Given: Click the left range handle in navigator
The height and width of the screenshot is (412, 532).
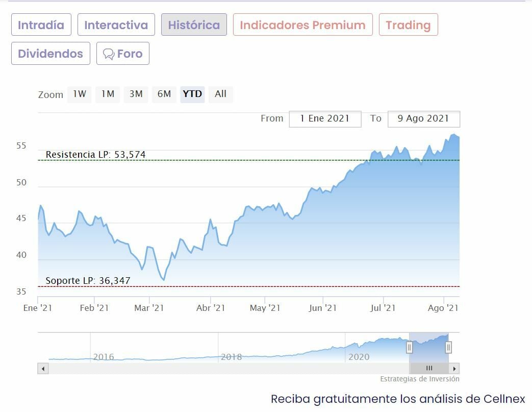Looking at the screenshot, I should click(x=409, y=348).
